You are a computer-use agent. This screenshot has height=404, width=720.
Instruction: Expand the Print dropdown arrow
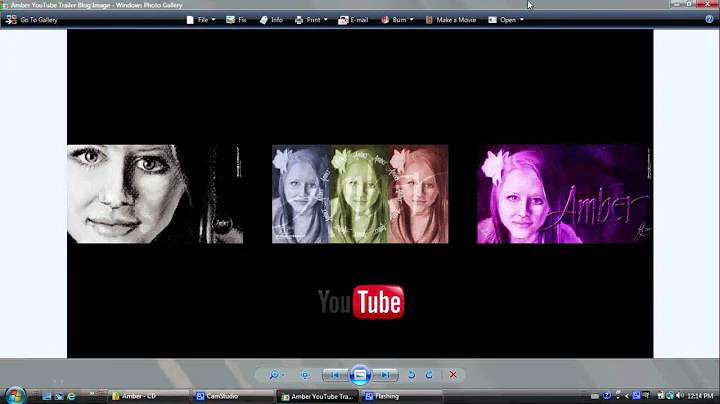(x=326, y=20)
